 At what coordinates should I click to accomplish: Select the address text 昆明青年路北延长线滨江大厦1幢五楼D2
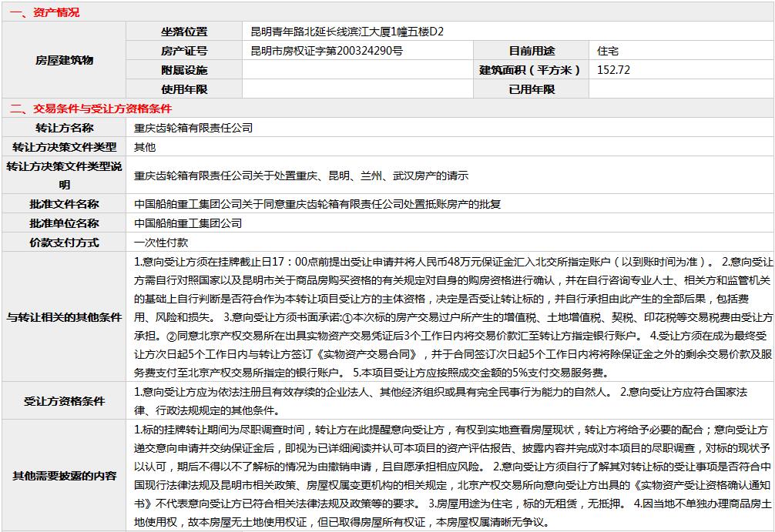(347, 32)
